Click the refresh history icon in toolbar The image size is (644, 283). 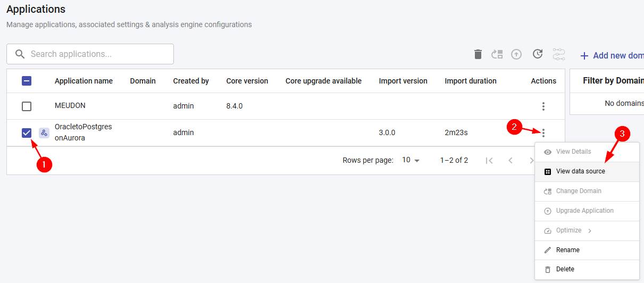(x=538, y=54)
